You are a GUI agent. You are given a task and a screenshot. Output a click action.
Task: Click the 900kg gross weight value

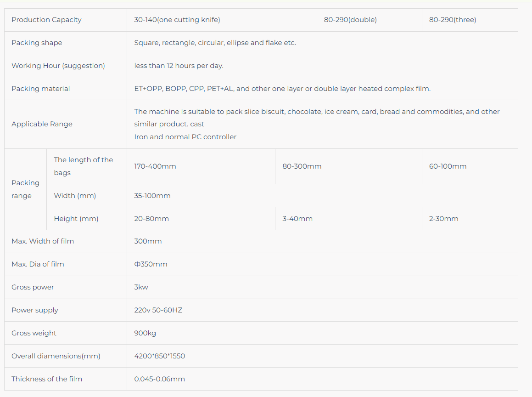(x=145, y=333)
